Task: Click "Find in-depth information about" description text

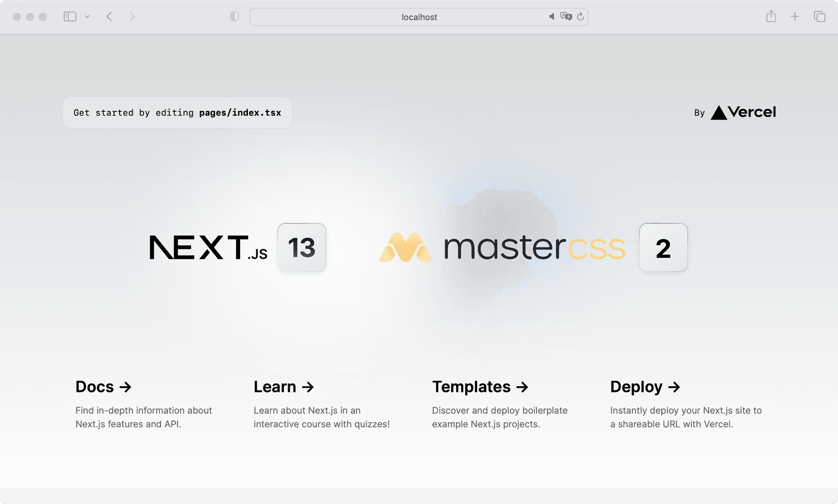Action: (x=144, y=410)
